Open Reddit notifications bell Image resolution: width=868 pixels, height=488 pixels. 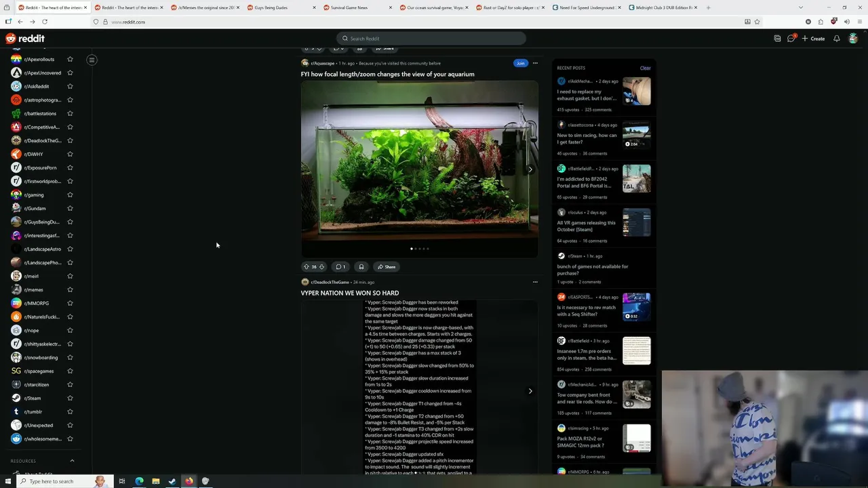click(x=837, y=39)
